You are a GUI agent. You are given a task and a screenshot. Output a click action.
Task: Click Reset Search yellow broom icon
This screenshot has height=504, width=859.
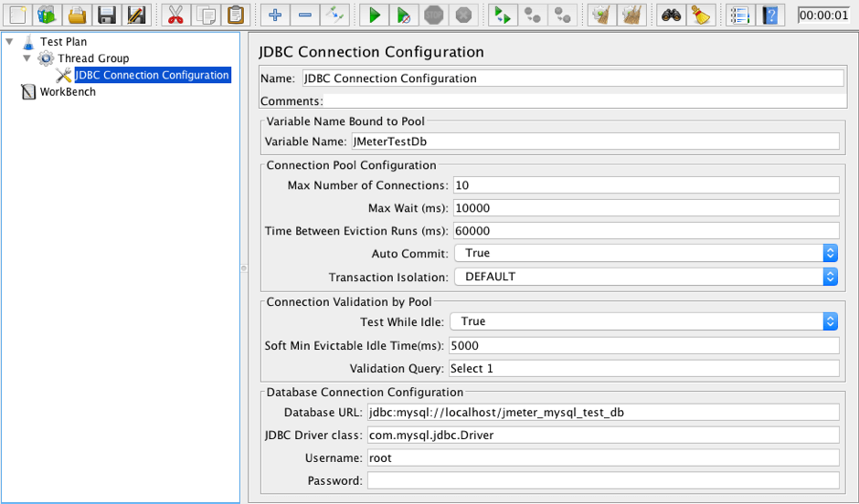pos(700,15)
